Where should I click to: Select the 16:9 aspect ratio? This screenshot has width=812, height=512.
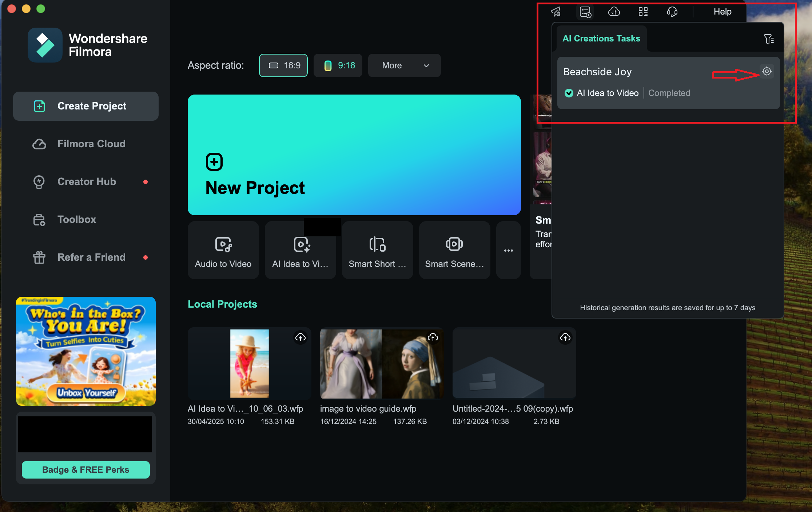[283, 65]
